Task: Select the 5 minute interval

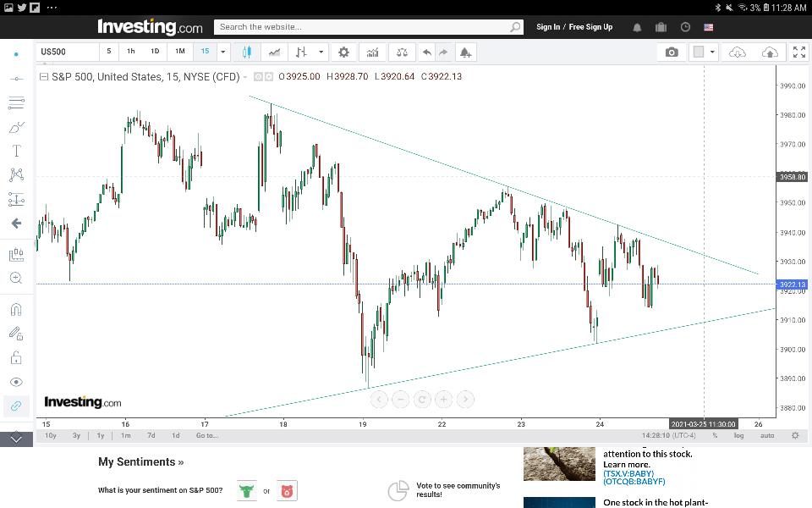Action: (x=109, y=52)
